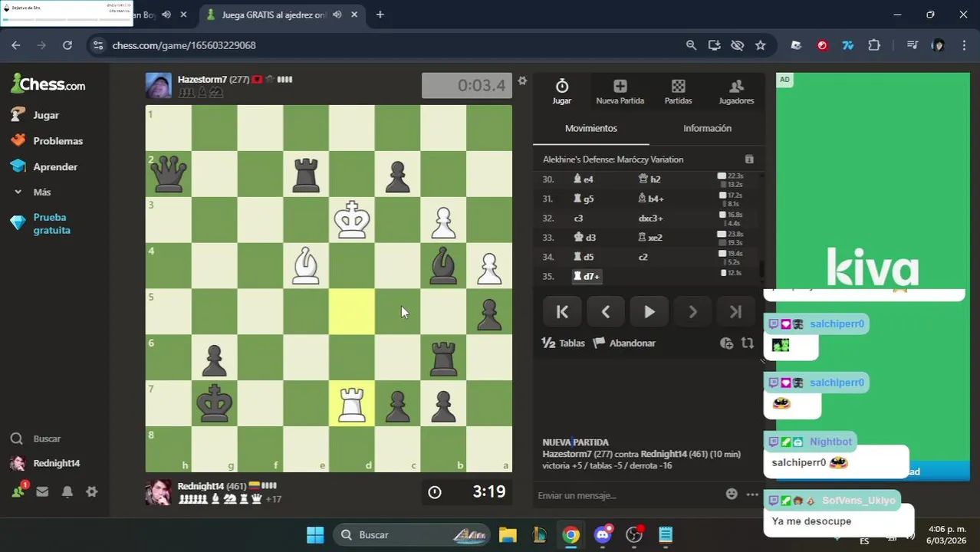The height and width of the screenshot is (552, 980).
Task: Click the white king on d3
Action: (x=351, y=220)
